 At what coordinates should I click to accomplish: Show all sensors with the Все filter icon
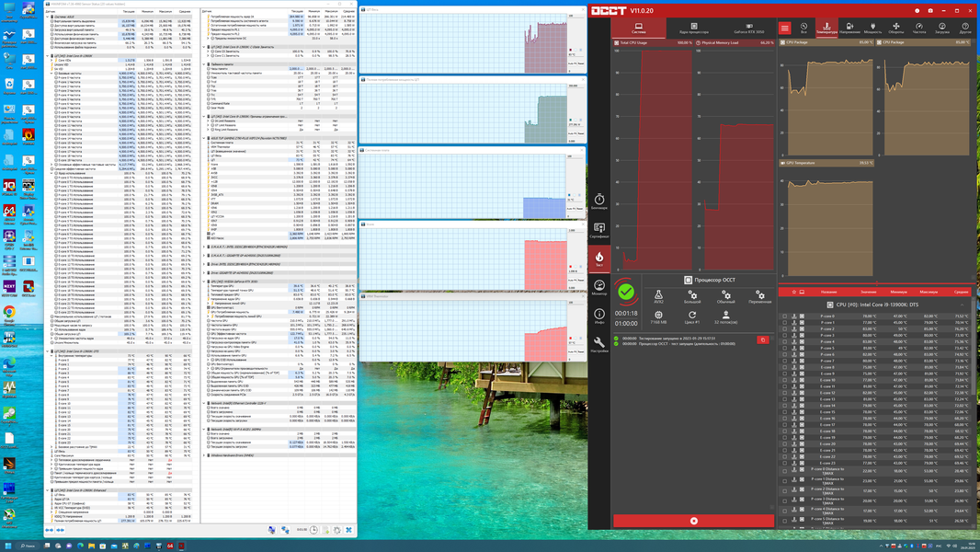point(803,29)
